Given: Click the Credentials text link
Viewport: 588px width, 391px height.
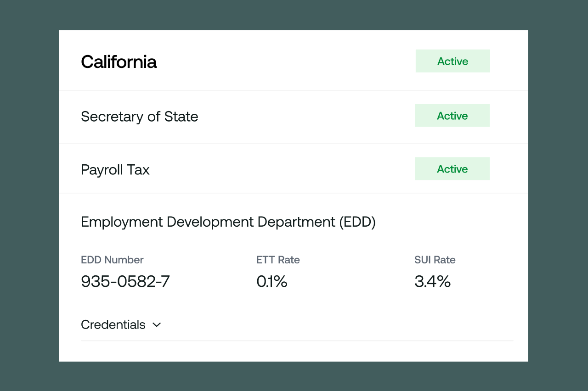Looking at the screenshot, I should click(x=113, y=324).
